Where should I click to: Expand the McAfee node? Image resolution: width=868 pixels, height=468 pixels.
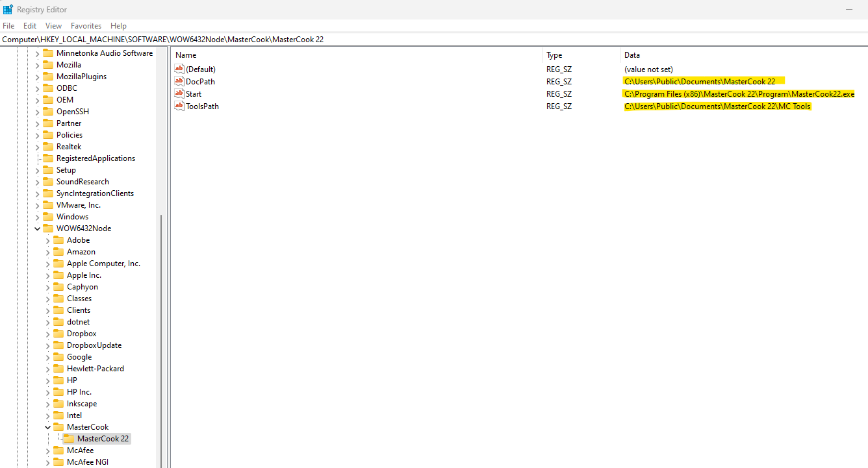(x=47, y=450)
